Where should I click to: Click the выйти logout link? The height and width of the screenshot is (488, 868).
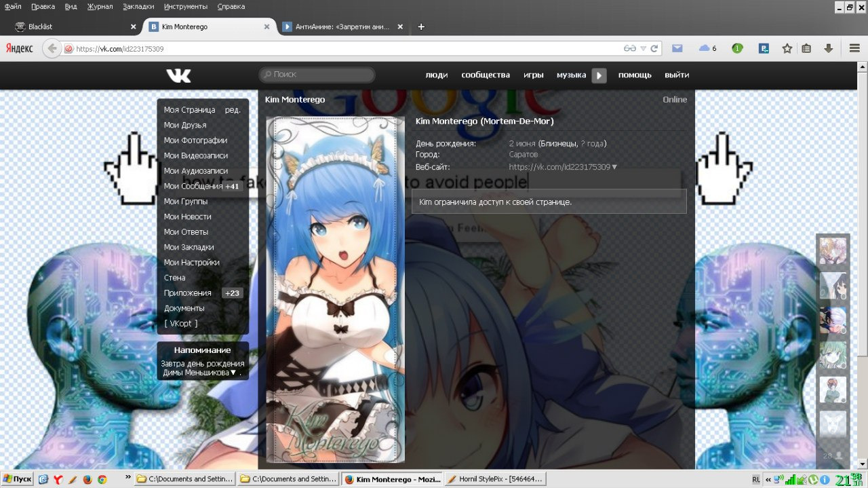point(677,75)
